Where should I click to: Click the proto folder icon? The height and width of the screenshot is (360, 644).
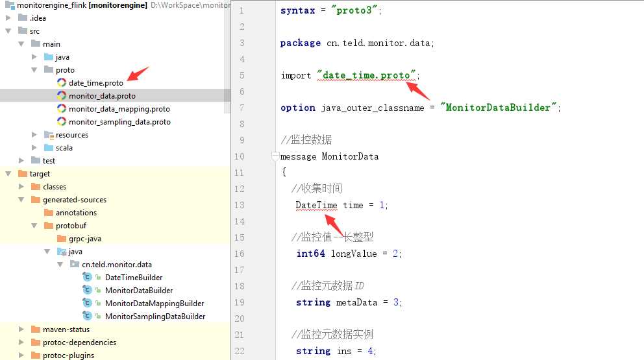point(49,69)
